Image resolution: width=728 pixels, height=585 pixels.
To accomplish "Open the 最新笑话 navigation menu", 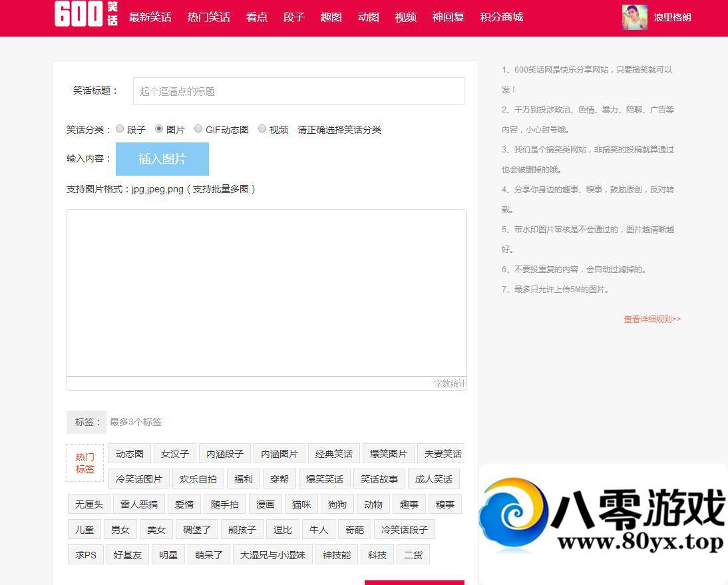I will tap(150, 17).
